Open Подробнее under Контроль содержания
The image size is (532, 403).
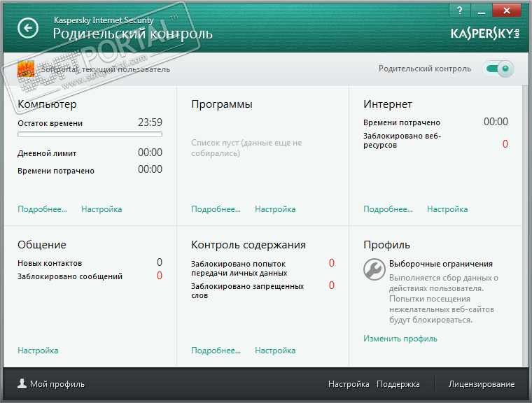coord(216,351)
